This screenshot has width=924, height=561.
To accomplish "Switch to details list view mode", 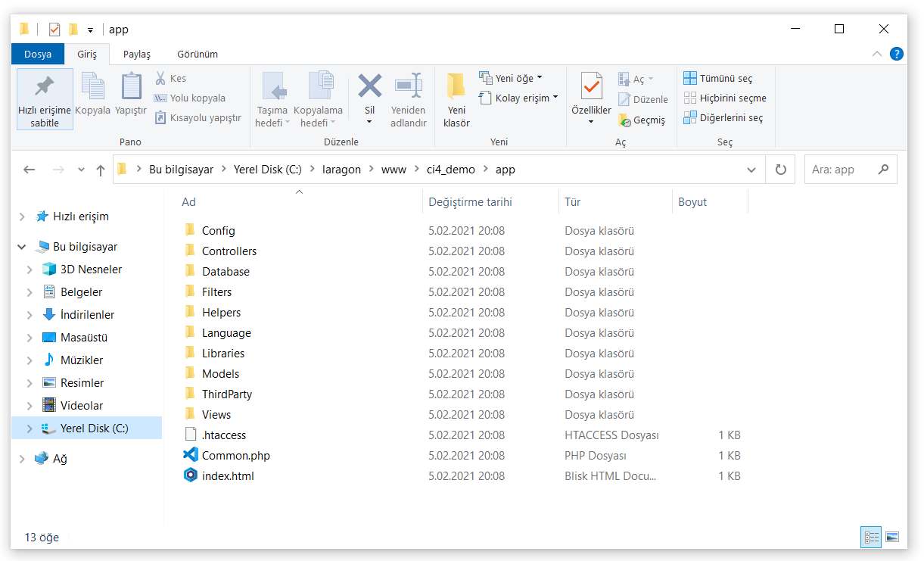I will coord(871,537).
